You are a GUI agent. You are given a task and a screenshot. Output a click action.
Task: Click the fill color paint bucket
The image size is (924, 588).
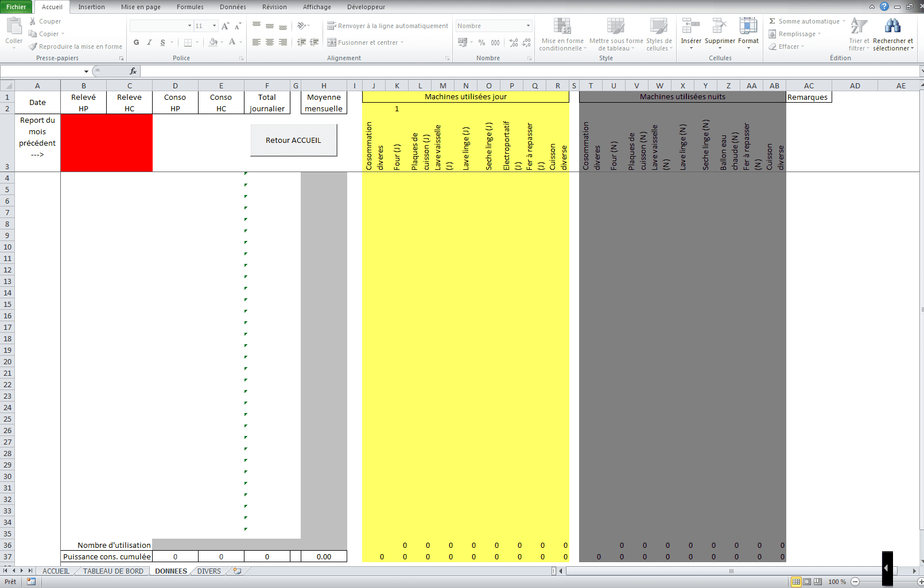213,42
